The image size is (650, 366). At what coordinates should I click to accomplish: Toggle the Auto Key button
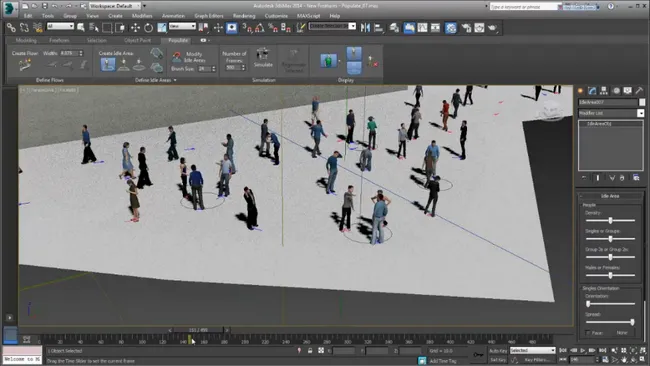tap(498, 351)
